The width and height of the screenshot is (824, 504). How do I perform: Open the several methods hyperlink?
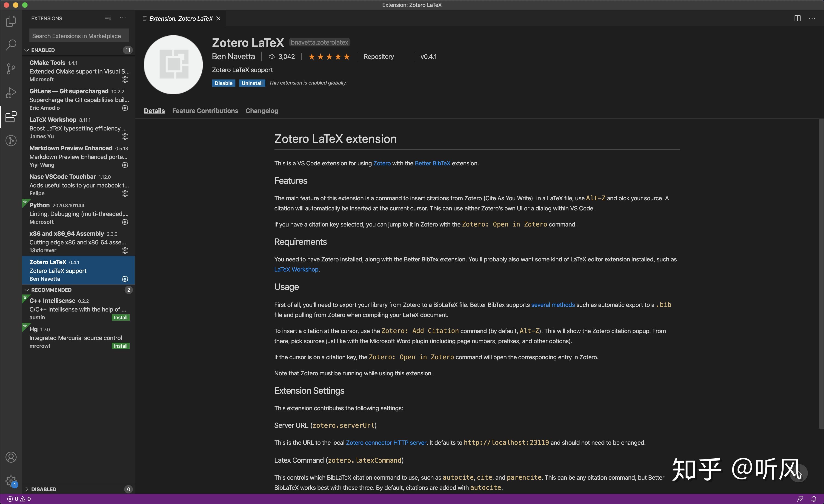coord(553,305)
